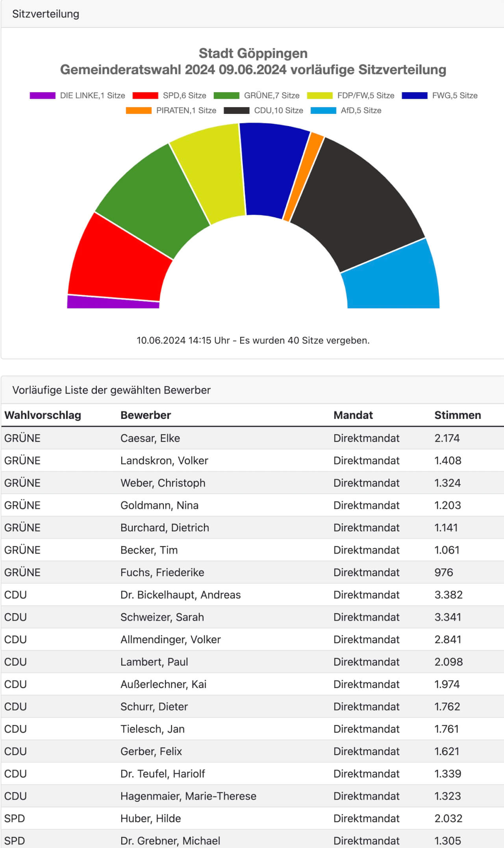Screen dimensions: 504x848
Task: Click the name 'Weber, Christoph'
Action: (x=163, y=483)
